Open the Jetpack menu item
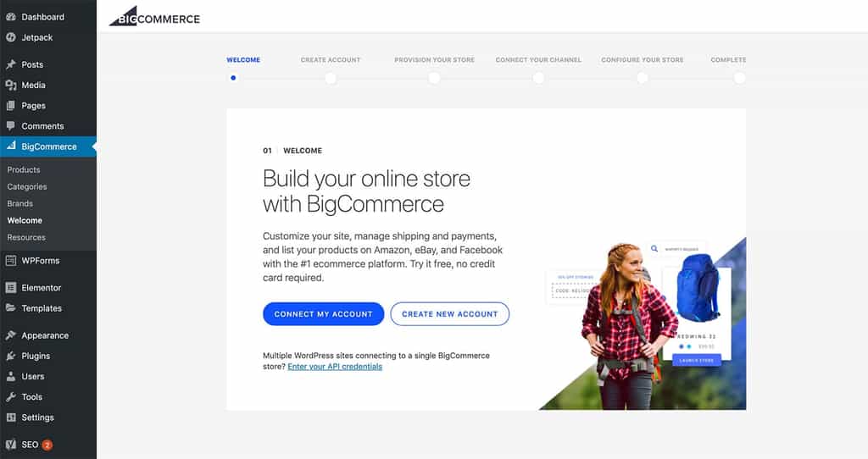The height and width of the screenshot is (459, 868). (37, 37)
